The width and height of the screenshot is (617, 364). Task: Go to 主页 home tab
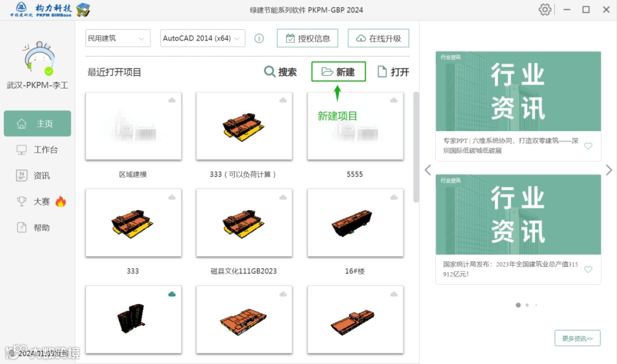(37, 123)
